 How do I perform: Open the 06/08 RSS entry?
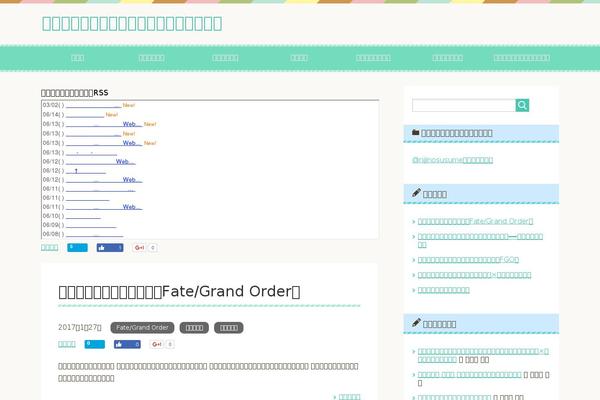(x=95, y=234)
